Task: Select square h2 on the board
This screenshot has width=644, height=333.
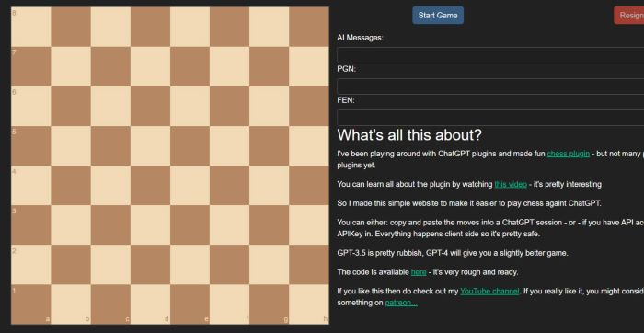Action: coord(309,265)
